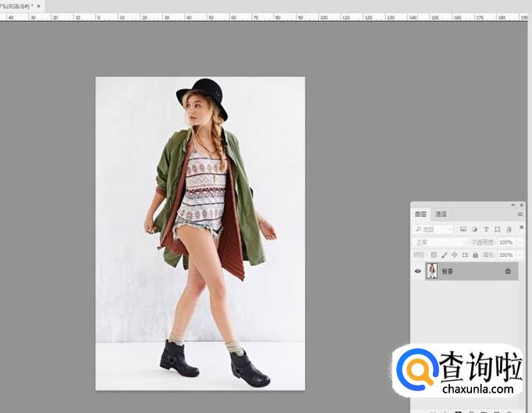
Task: Click the horizontal ruler
Action: coord(264,17)
